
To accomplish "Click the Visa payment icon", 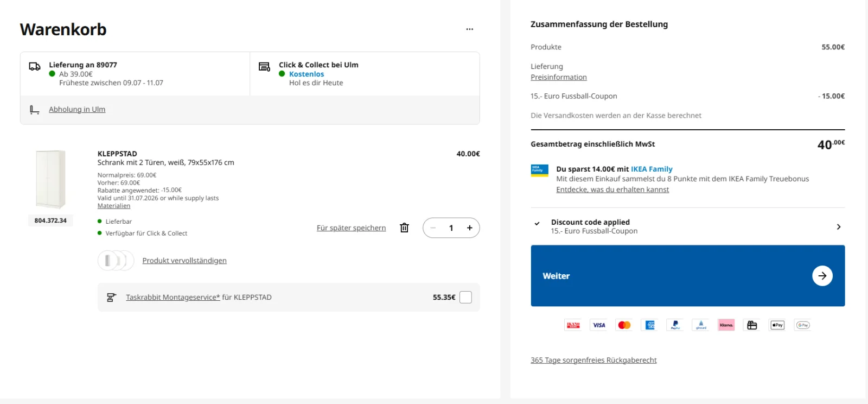I will click(599, 325).
